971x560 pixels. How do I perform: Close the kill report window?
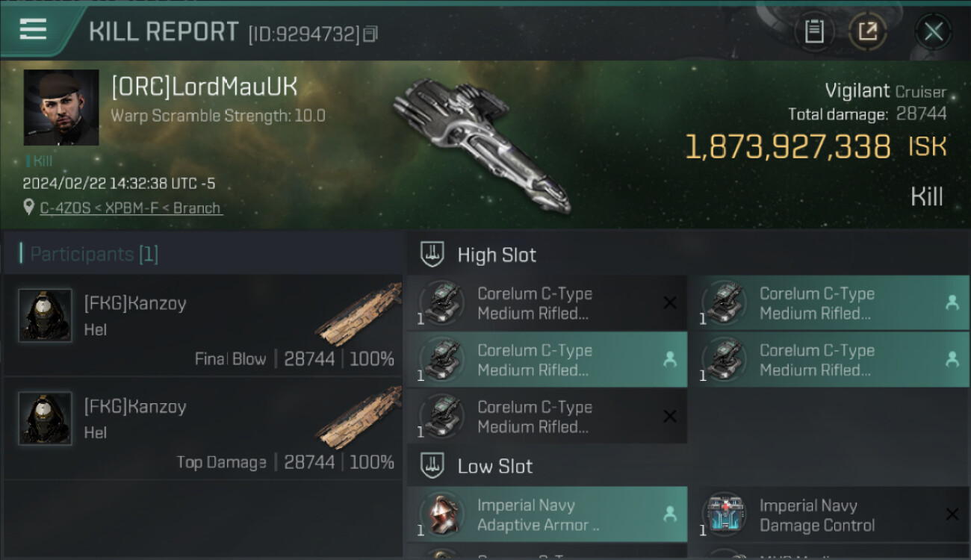933,31
